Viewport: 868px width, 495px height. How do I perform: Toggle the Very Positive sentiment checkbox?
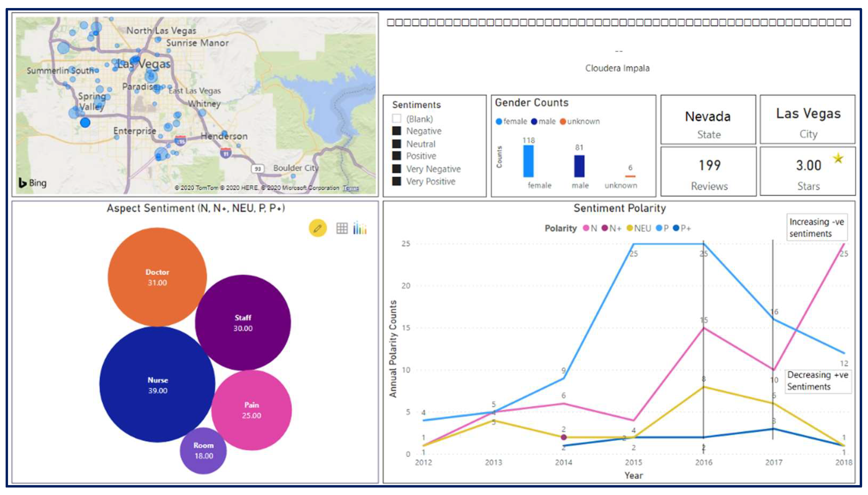[396, 181]
